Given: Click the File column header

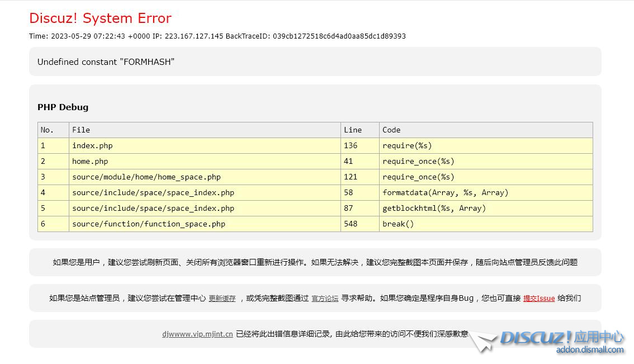Looking at the screenshot, I should 81,130.
